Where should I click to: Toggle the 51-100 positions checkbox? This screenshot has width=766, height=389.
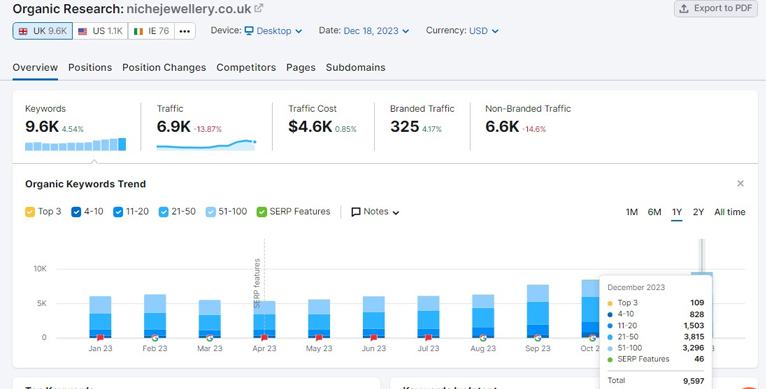(211, 212)
